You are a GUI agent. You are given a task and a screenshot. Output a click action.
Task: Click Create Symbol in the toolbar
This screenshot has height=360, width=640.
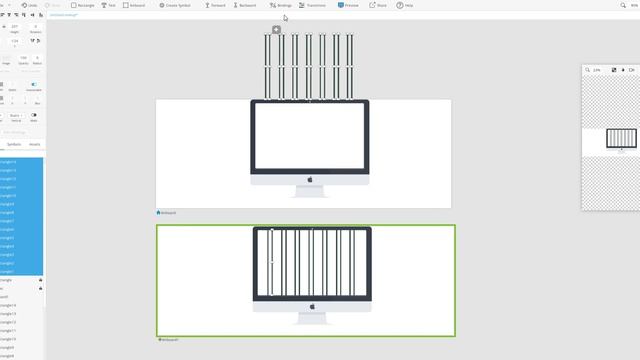point(175,5)
